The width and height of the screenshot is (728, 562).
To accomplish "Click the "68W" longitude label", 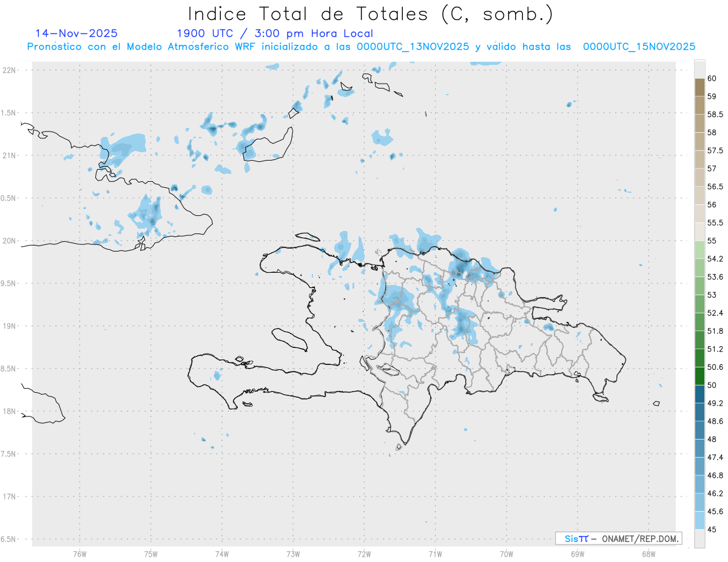I will point(649,554).
